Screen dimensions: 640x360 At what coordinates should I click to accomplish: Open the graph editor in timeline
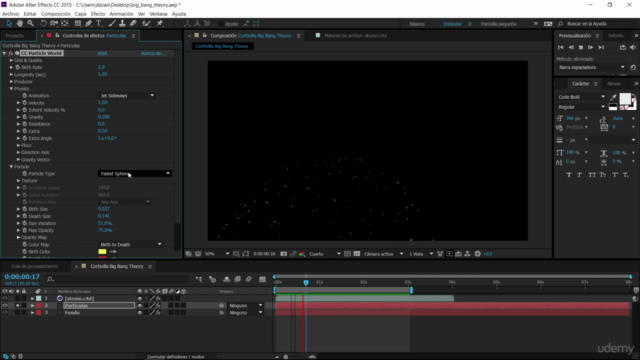coord(262,279)
